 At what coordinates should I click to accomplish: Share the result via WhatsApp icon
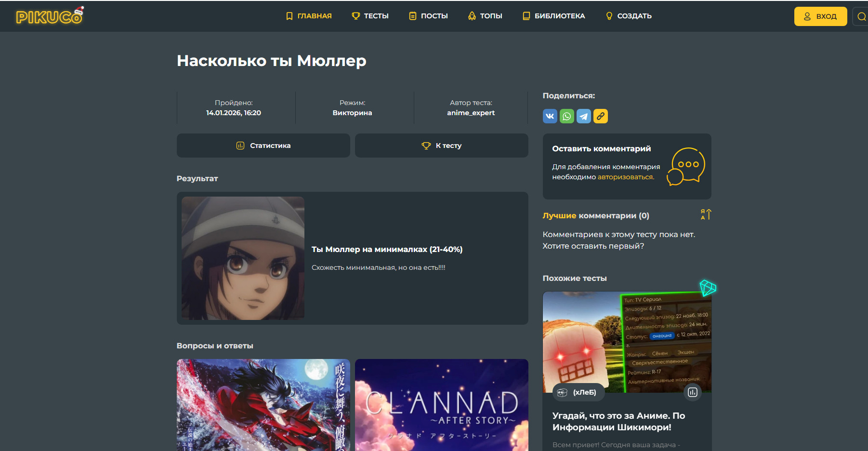566,116
